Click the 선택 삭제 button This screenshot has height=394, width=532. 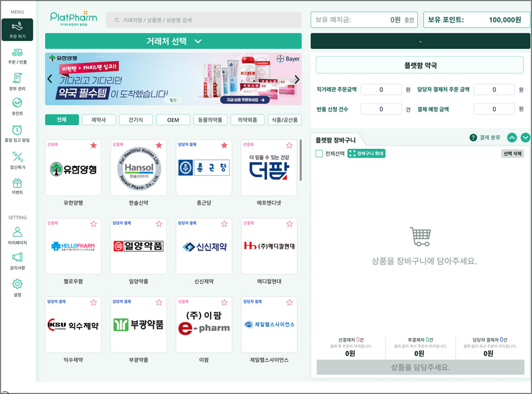coord(512,153)
